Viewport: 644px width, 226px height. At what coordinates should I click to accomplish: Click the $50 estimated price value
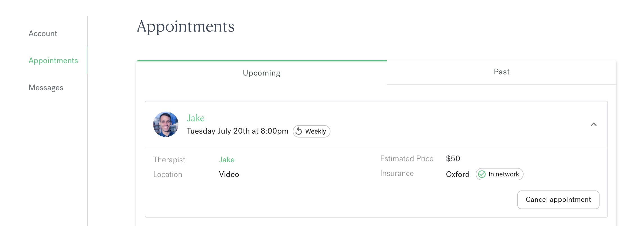(453, 159)
